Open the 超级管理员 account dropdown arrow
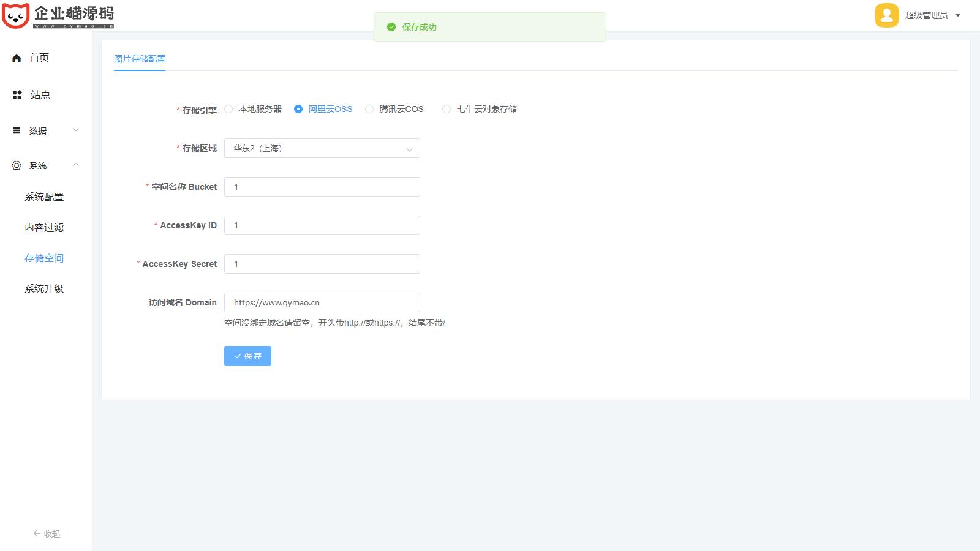 click(x=958, y=16)
